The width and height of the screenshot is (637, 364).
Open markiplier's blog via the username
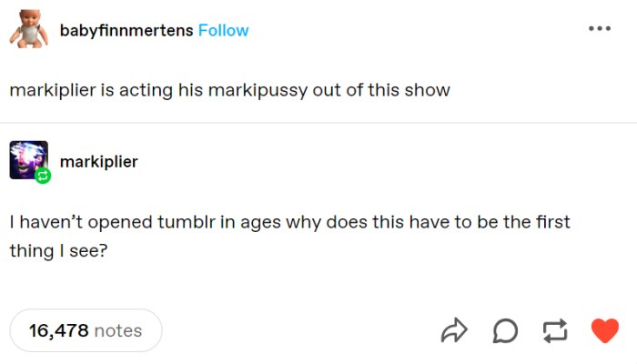tap(98, 161)
